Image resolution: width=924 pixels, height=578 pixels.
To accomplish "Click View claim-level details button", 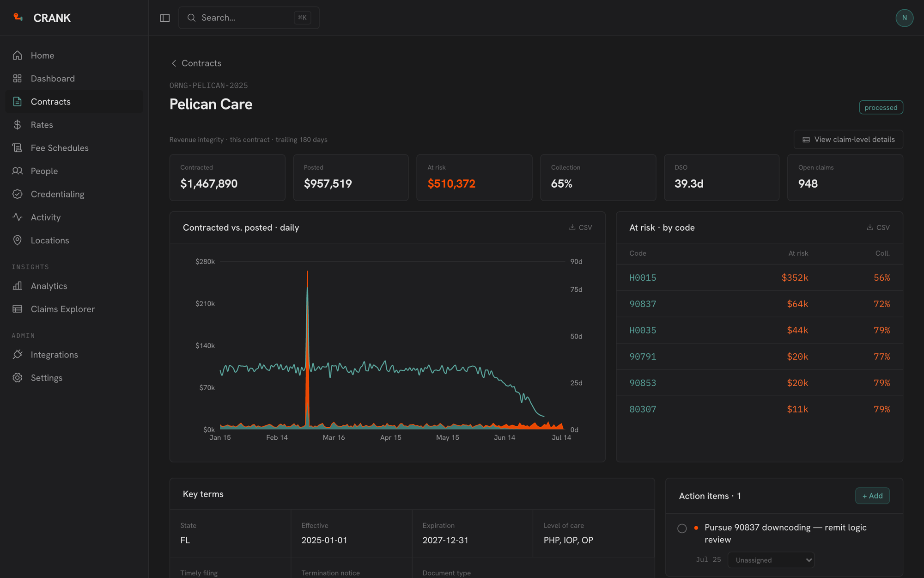I will [x=848, y=140].
